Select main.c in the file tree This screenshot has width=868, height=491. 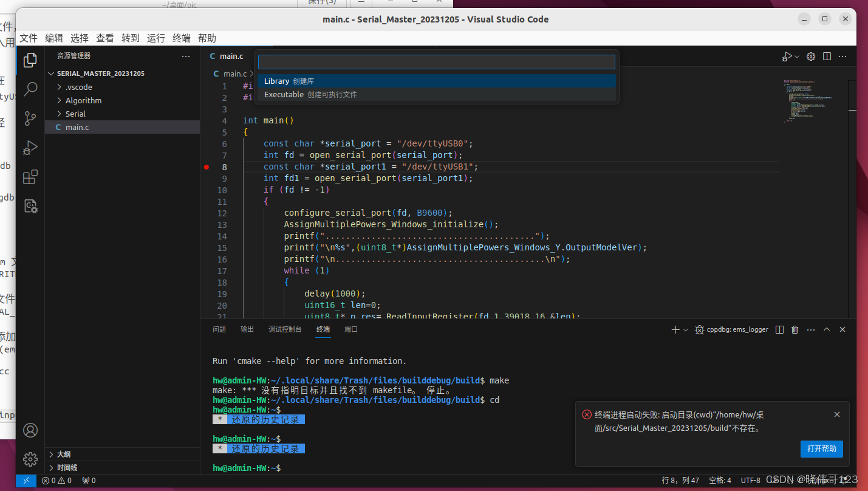pos(123,127)
